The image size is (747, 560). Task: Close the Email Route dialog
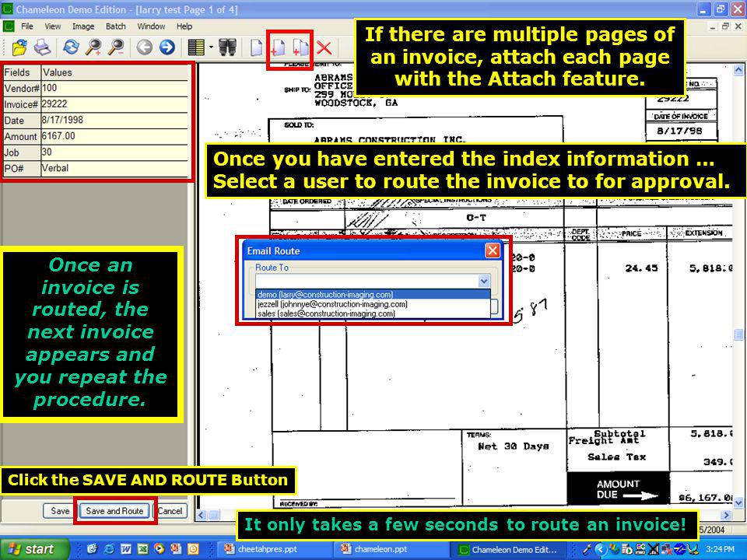(x=492, y=250)
